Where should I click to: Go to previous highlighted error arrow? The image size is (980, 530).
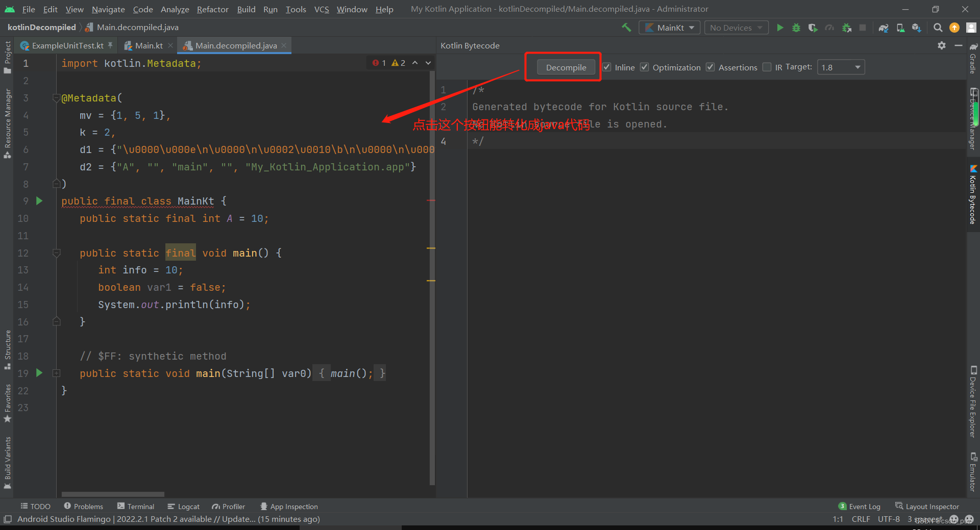415,63
